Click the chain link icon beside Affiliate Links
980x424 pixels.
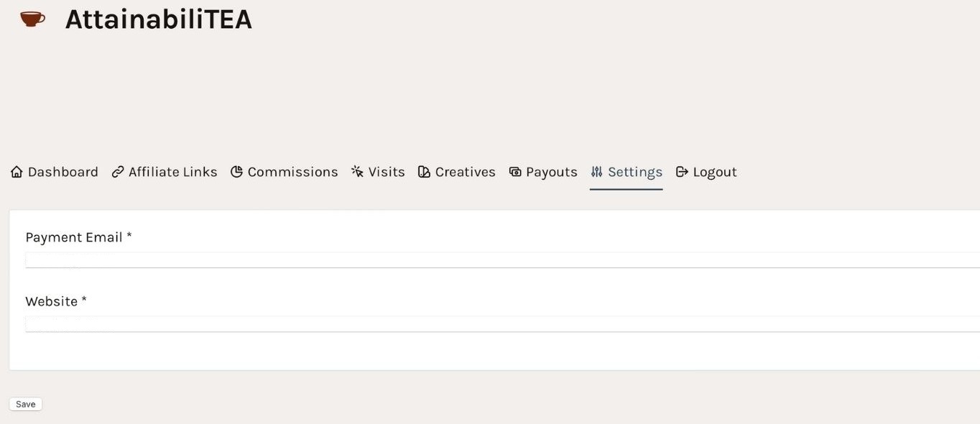tap(118, 172)
